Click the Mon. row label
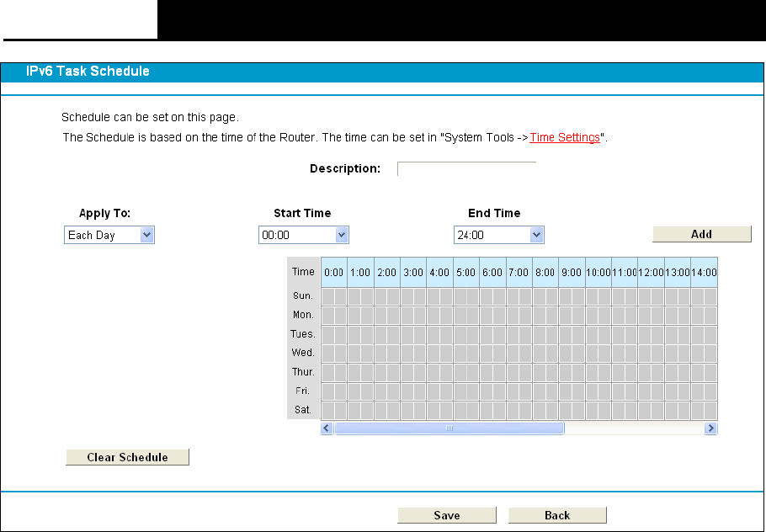 click(303, 315)
